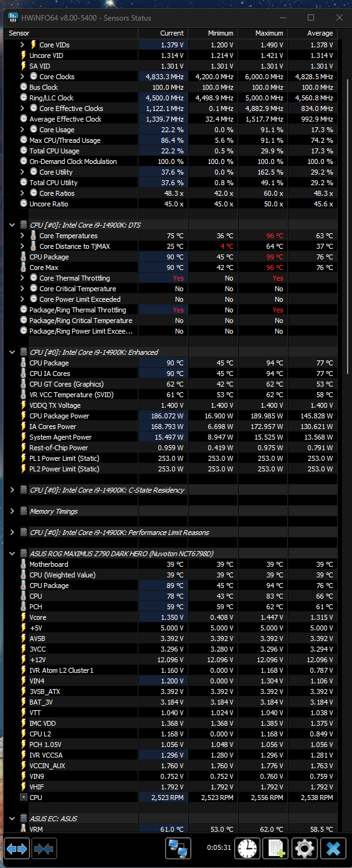
Task: Click the Current column header
Action: click(x=163, y=33)
